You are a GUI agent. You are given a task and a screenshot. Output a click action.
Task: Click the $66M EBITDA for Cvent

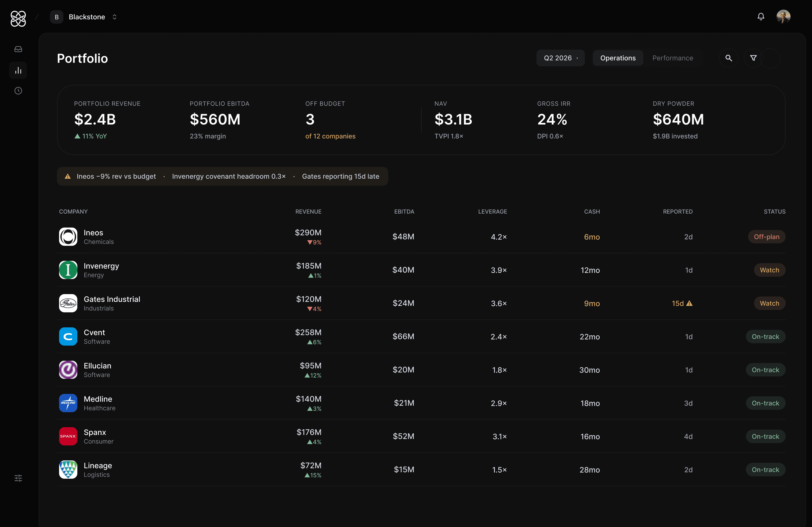[x=403, y=337]
